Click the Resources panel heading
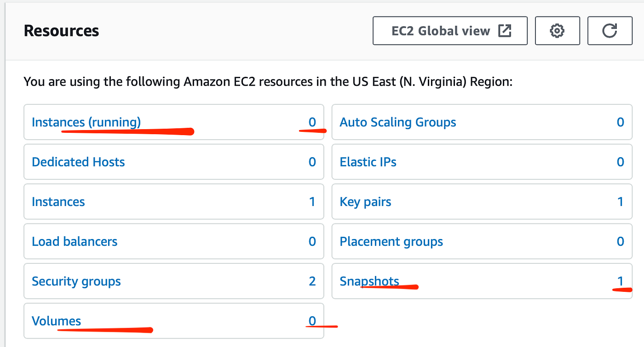 (61, 31)
